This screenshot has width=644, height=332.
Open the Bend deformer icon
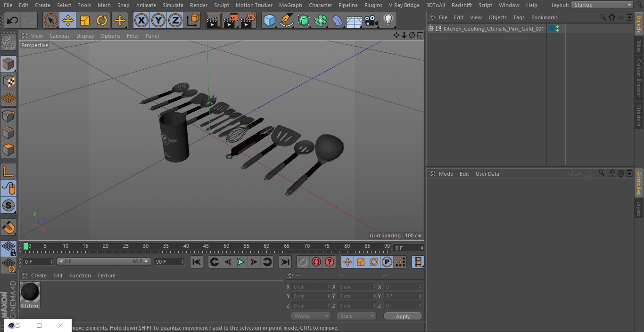pyautogui.click(x=338, y=20)
